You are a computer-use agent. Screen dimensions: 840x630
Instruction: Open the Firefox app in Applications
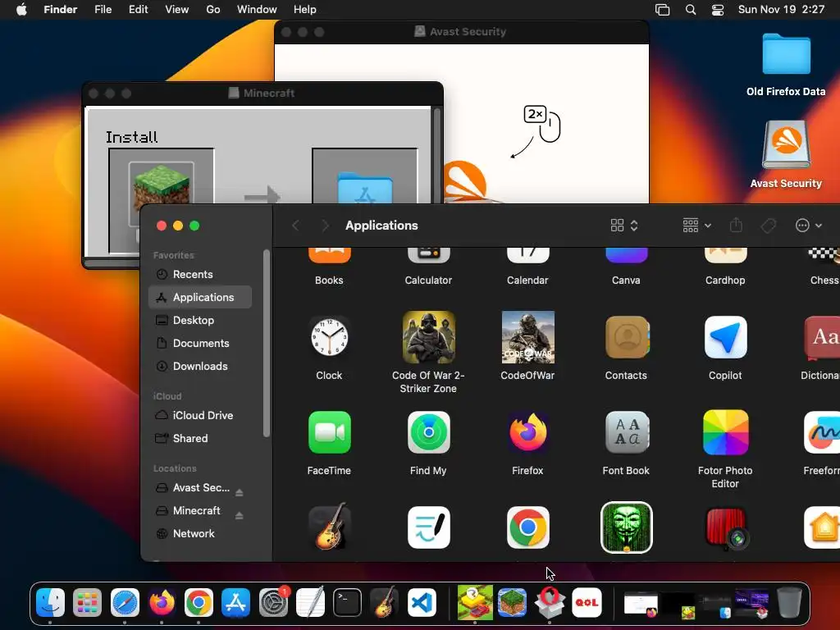pos(527,432)
